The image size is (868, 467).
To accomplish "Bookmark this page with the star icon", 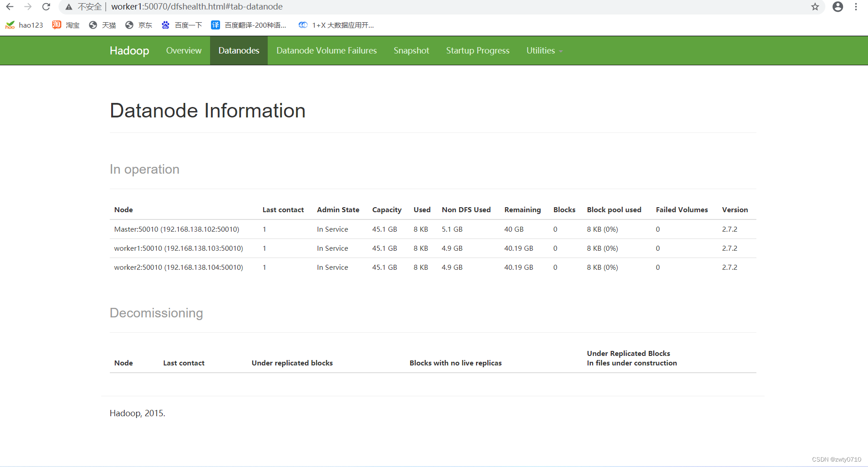I will pos(815,7).
